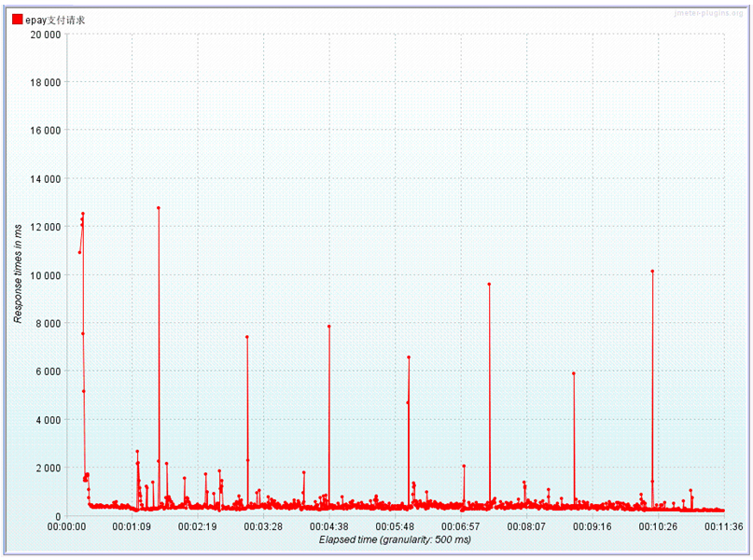Image resolution: width=753 pixels, height=560 pixels.
Task: Click the spike peak near 7 400 ms before 00:03:28
Action: [247, 337]
